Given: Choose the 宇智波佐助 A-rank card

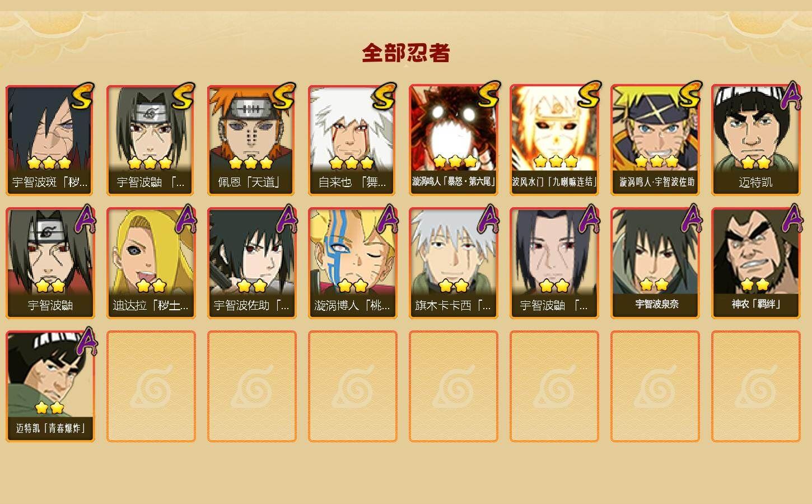Looking at the screenshot, I should [251, 263].
